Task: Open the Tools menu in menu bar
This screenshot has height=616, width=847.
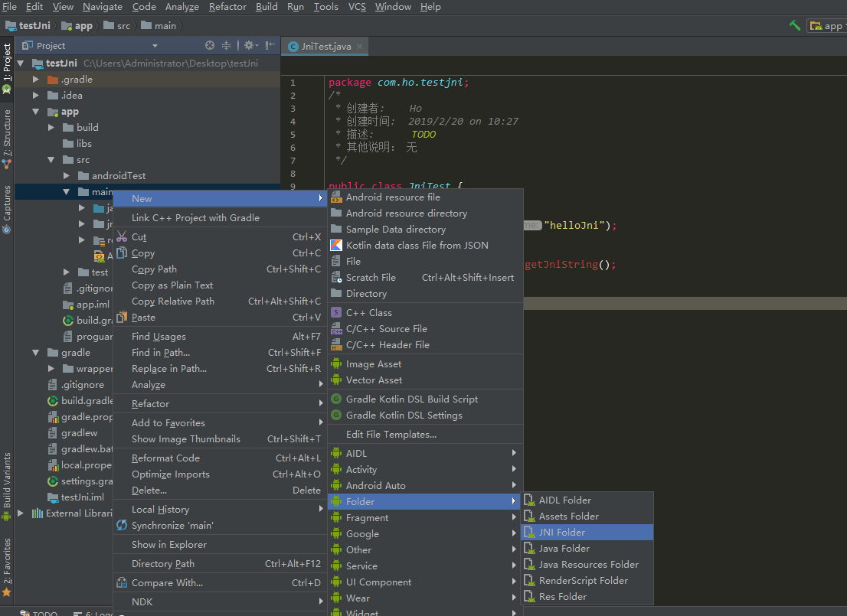Action: 325,7
